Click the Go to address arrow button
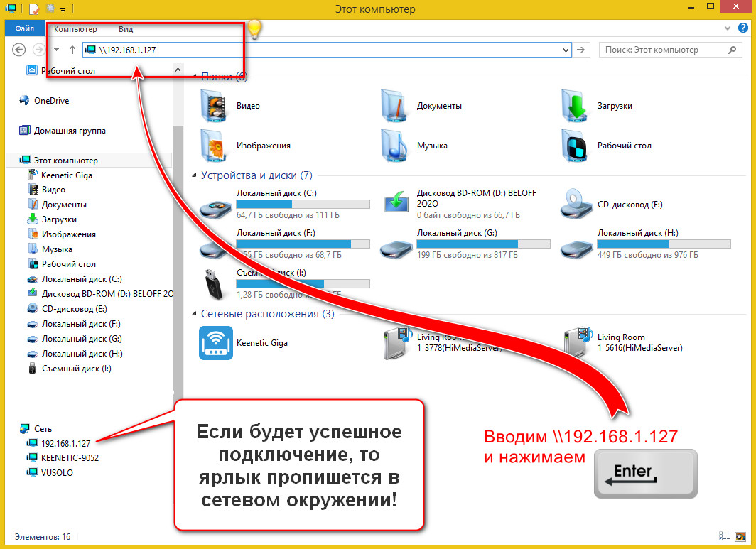This screenshot has height=549, width=756. (x=581, y=50)
